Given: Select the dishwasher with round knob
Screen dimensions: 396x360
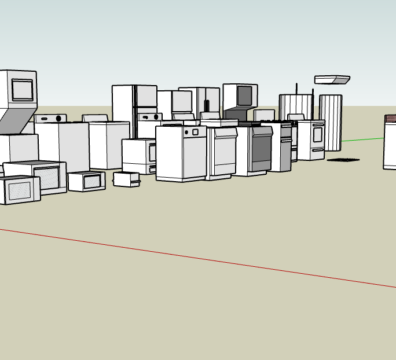Looking at the screenshot, I should tap(181, 154).
